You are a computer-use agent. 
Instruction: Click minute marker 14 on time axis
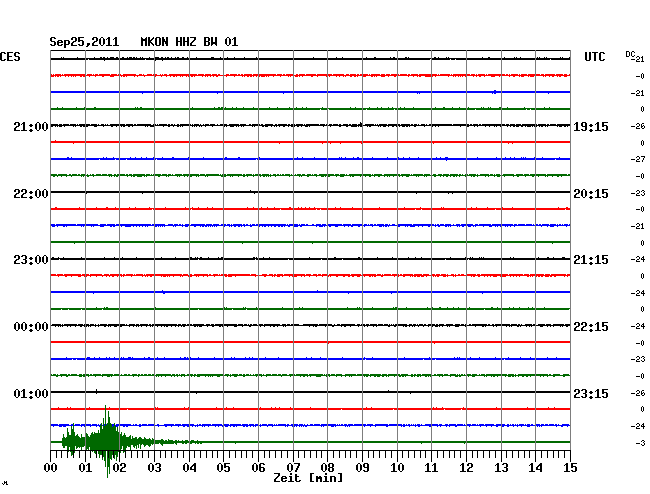point(536,468)
